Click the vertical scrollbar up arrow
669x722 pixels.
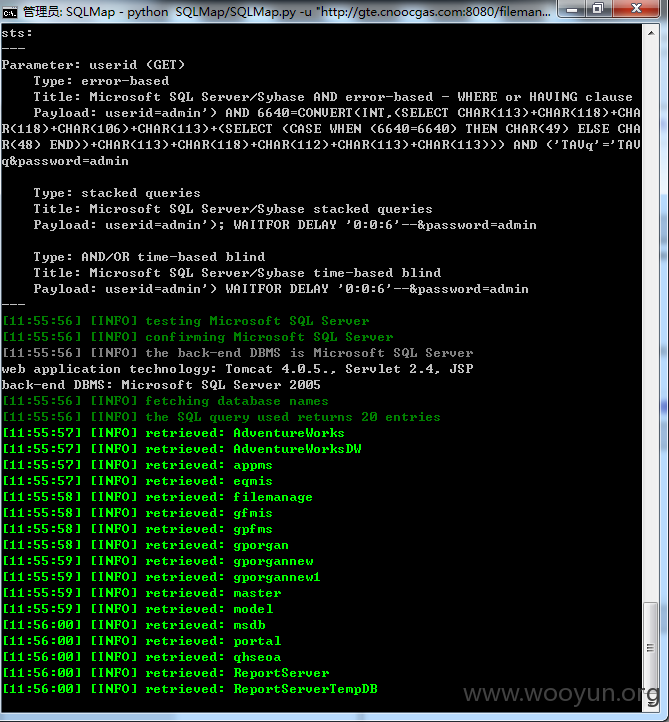[x=651, y=33]
